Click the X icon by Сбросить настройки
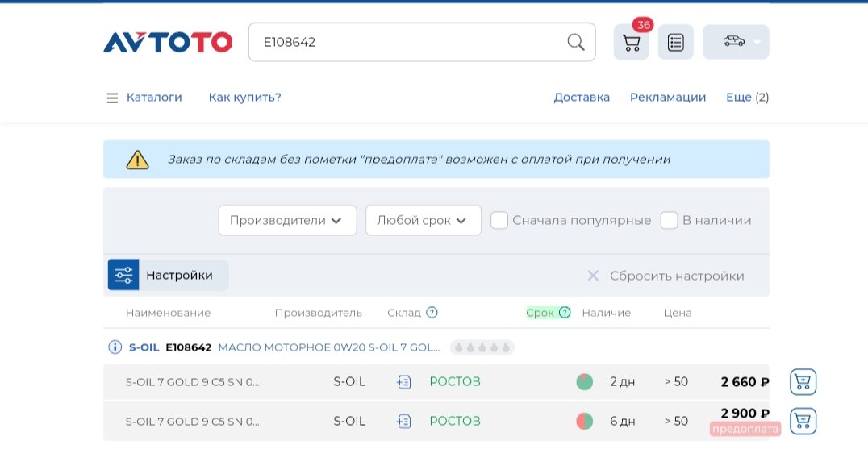Screen dimensions: 868x474 pyautogui.click(x=593, y=276)
